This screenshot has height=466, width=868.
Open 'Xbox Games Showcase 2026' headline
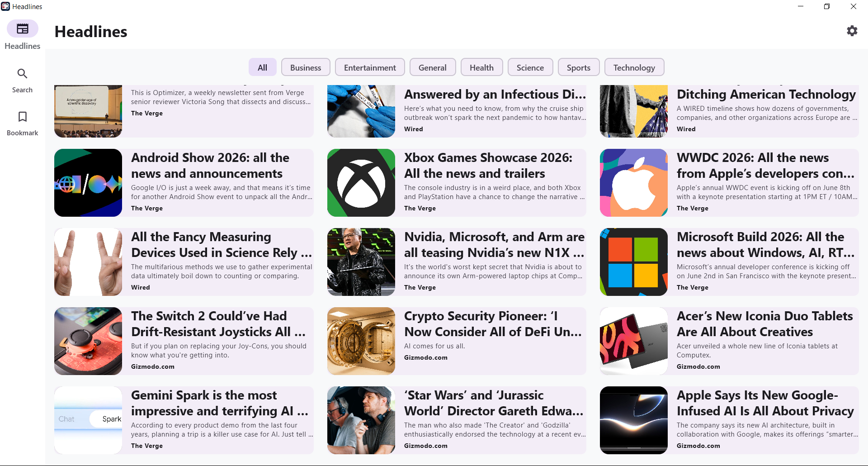[488, 166]
